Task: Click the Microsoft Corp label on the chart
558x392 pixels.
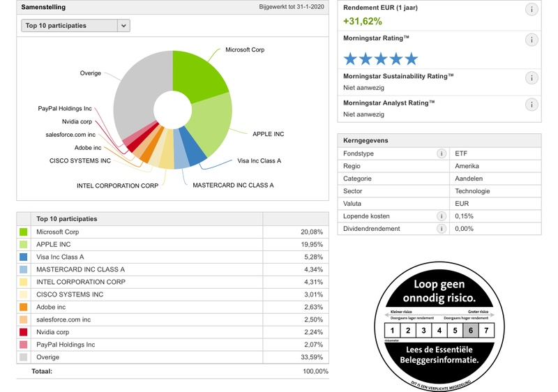Action: [x=245, y=50]
